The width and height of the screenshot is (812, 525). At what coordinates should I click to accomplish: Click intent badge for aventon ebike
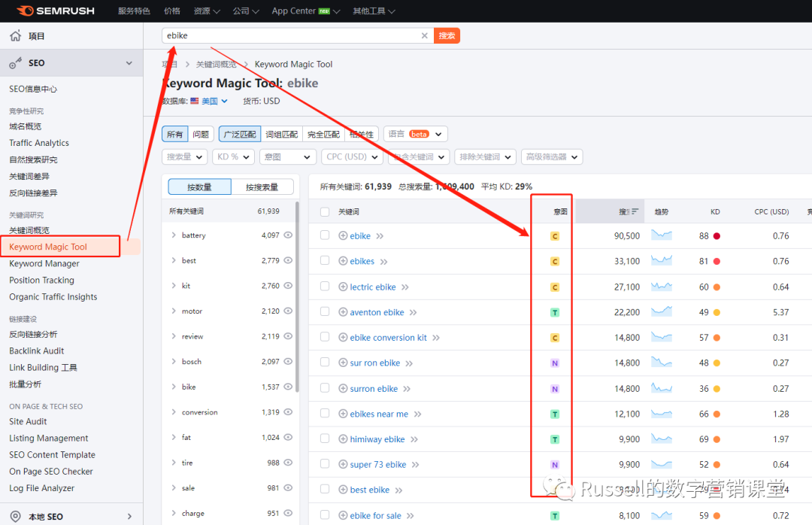tap(555, 312)
